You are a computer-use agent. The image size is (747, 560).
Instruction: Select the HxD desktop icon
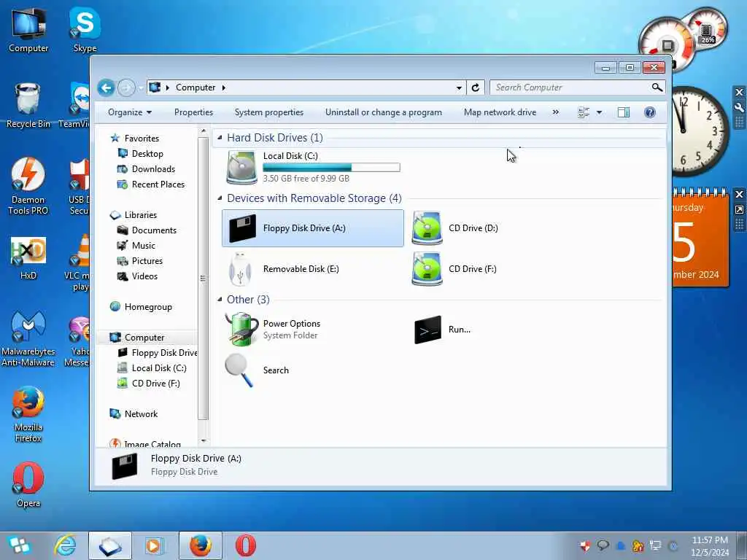pos(28,257)
